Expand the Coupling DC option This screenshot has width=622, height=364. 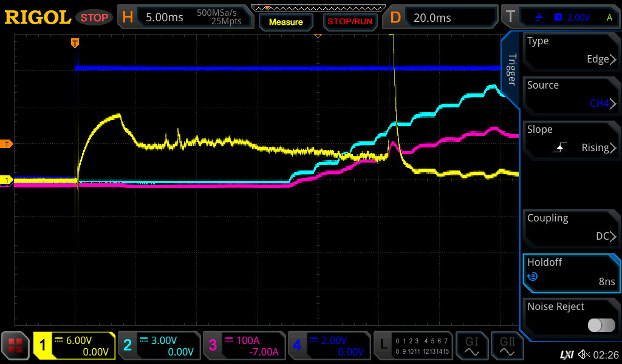click(x=571, y=227)
